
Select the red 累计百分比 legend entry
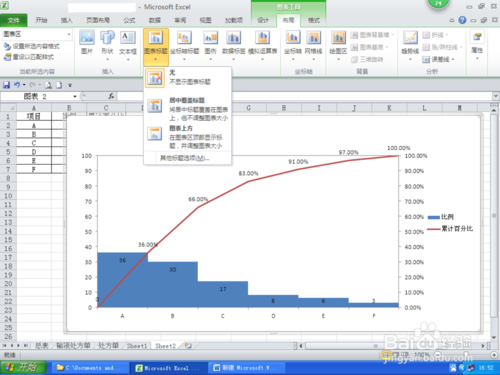click(x=450, y=229)
